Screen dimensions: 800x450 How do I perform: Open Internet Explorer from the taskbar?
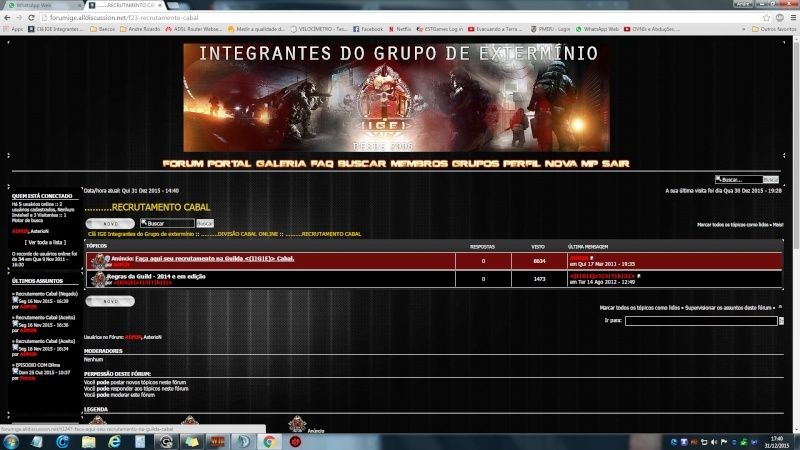114,442
